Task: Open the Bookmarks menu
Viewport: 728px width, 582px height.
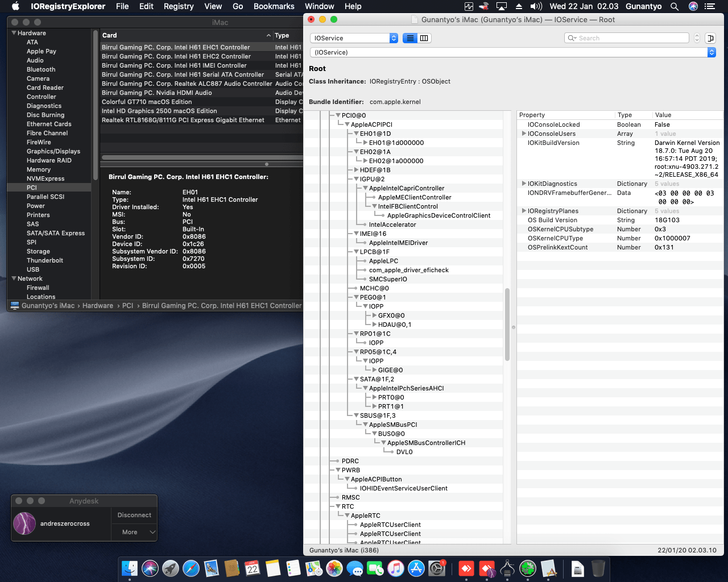Action: pos(274,6)
